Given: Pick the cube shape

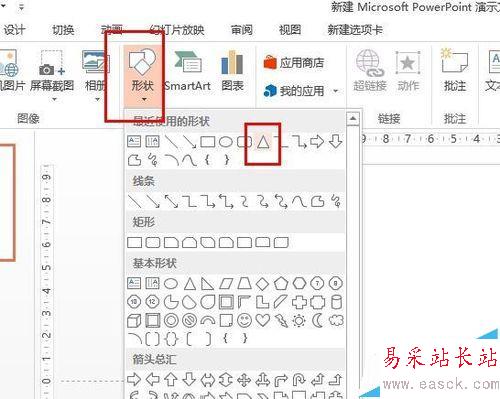Looking at the screenshot, I should tap(134, 321).
